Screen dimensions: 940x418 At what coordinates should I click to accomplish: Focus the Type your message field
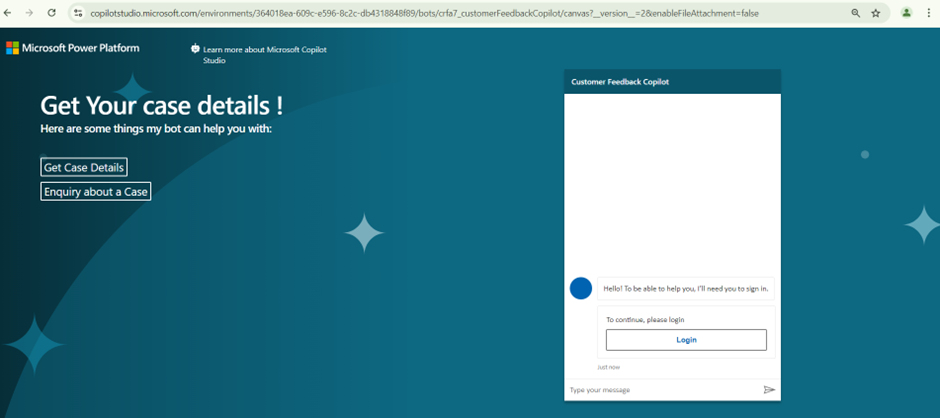660,389
